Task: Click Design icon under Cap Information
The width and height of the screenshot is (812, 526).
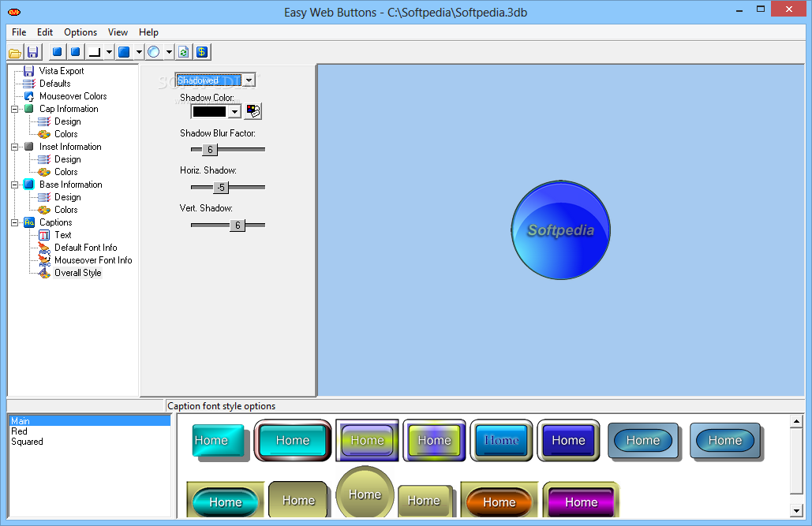Action: 44,121
